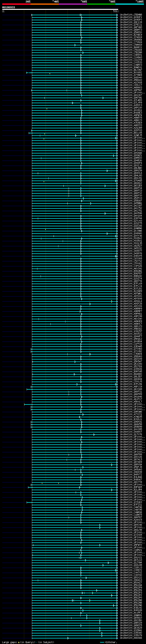
Task: Select the UniRef100_A4US66 label
Action: point(131,638)
